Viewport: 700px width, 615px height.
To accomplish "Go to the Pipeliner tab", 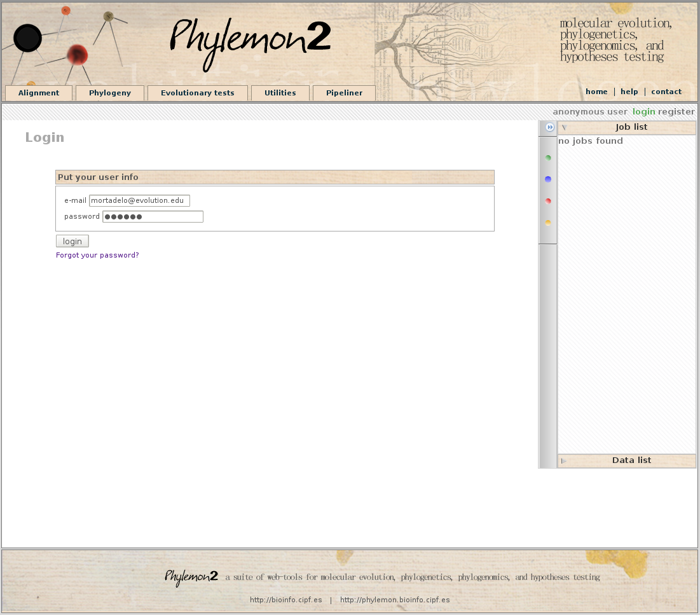I will pos(344,93).
